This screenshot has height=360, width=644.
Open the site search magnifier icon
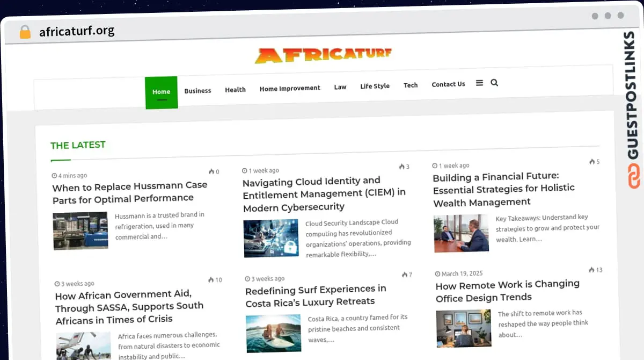coord(494,83)
